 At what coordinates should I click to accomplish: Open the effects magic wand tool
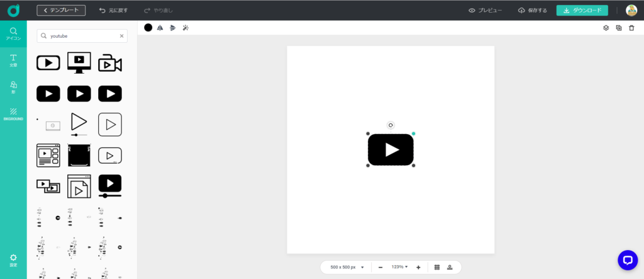pyautogui.click(x=186, y=28)
